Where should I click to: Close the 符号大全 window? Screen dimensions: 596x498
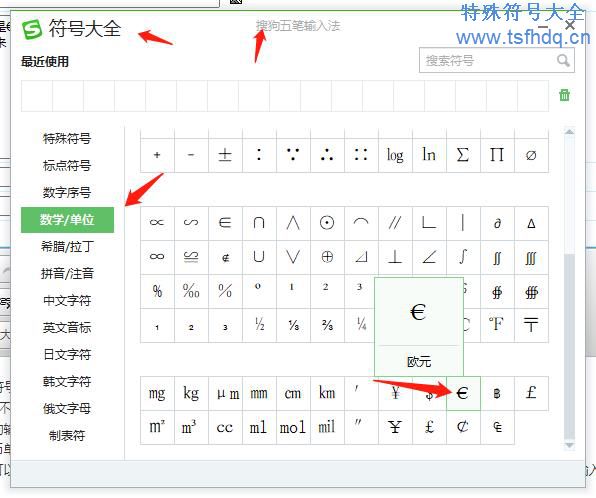coord(570,25)
